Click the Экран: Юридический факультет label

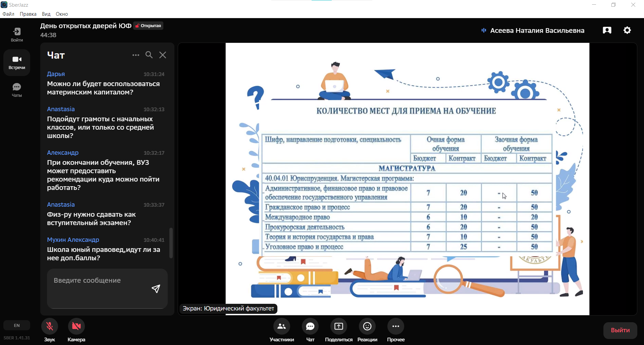228,308
